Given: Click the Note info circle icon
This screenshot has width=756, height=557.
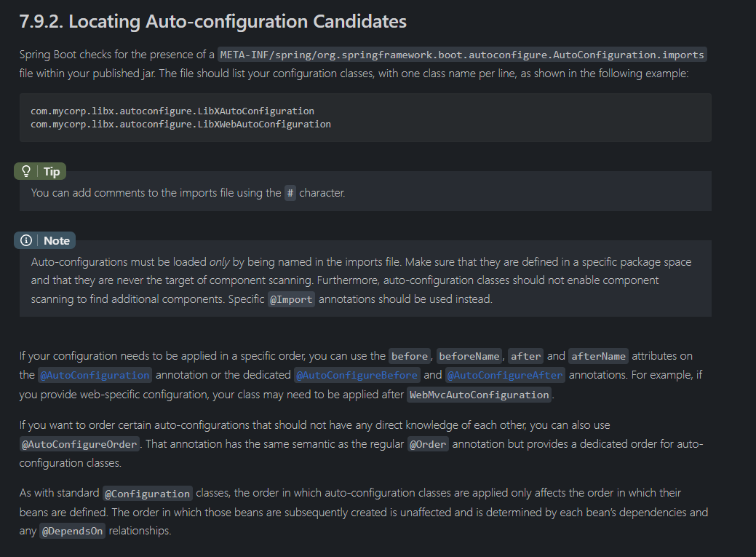Looking at the screenshot, I should click(27, 241).
